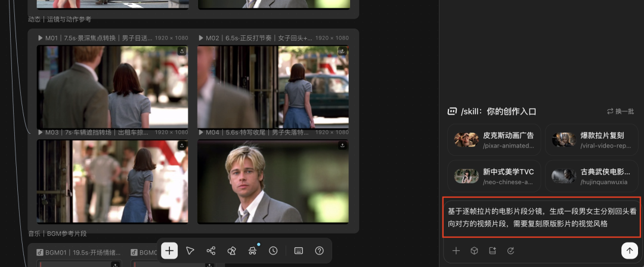Click the 音乐｜BGM参考片段 section heading

57,234
